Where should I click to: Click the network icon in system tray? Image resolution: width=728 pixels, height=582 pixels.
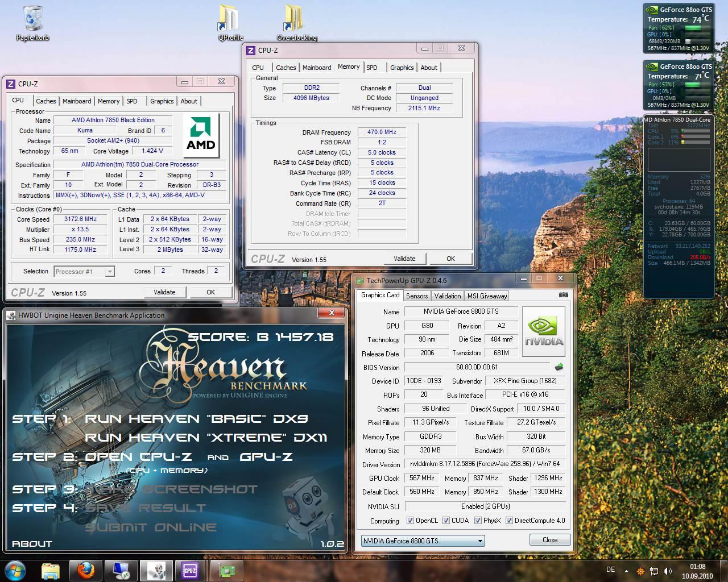tap(654, 571)
